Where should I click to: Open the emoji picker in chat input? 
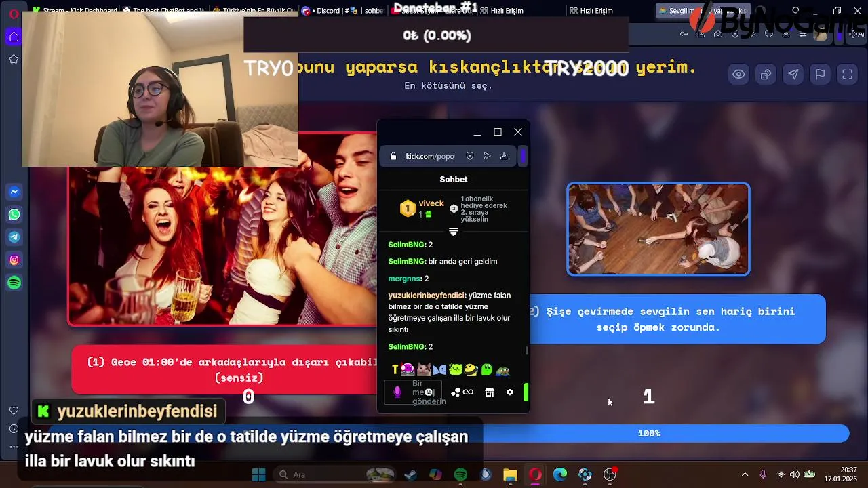click(429, 392)
